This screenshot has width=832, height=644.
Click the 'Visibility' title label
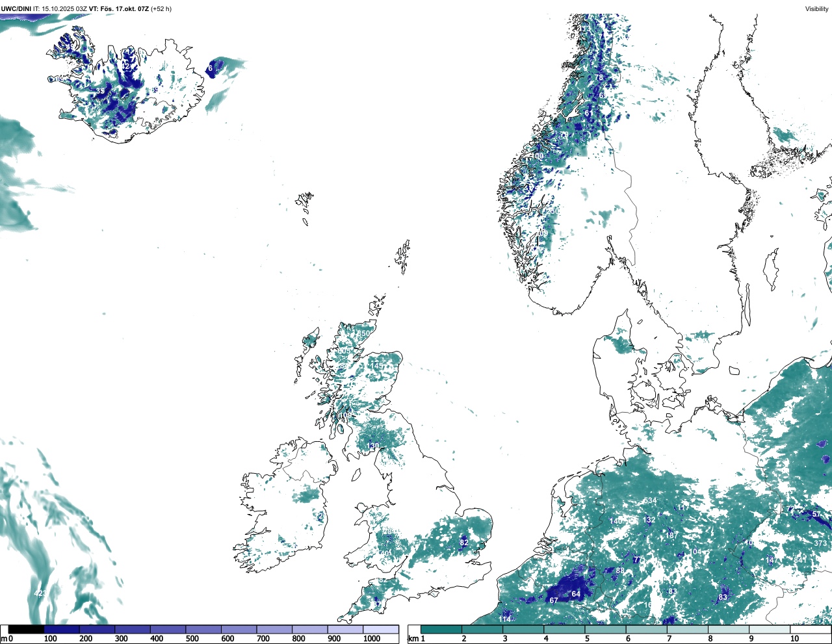pyautogui.click(x=817, y=8)
